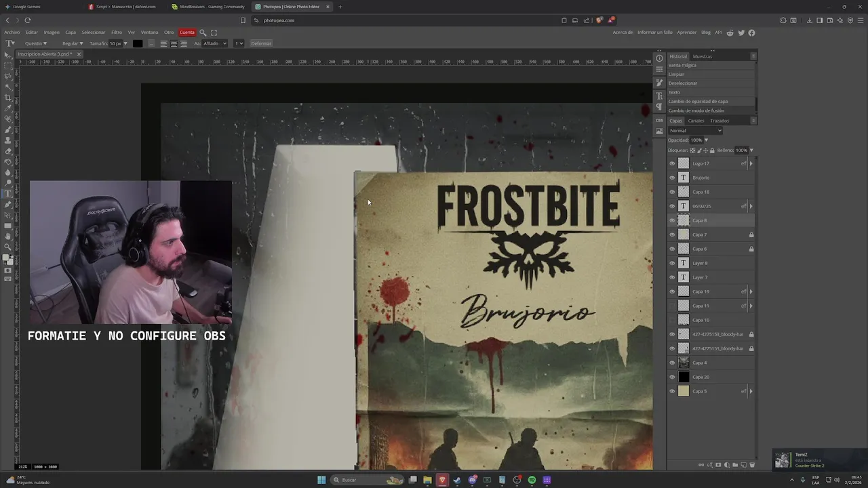Viewport: 868px width, 488px height.
Task: Select the Clone Stamp tool
Action: point(8,140)
